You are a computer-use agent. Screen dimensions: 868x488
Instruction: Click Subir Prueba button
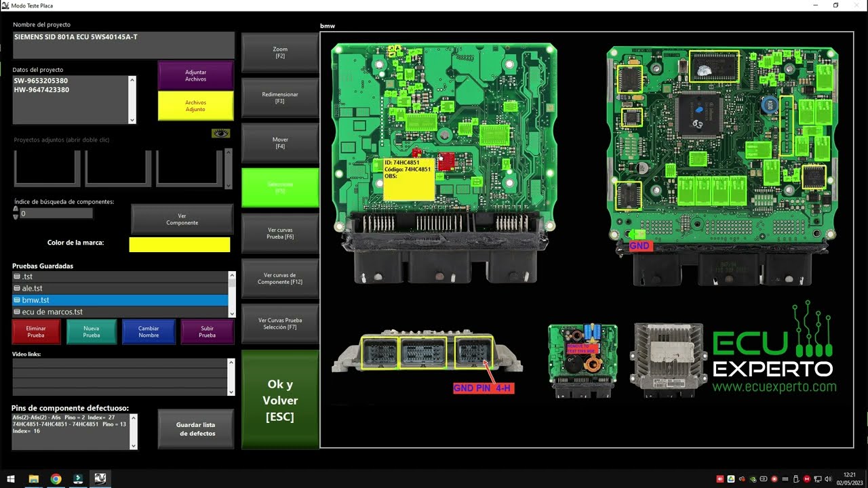pyautogui.click(x=207, y=331)
